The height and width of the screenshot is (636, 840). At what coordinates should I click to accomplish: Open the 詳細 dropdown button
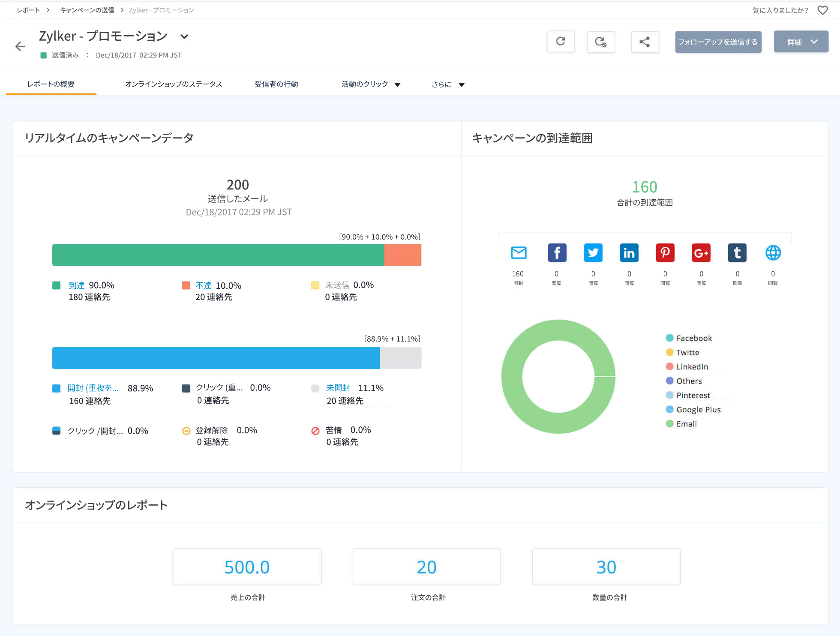[x=801, y=42]
